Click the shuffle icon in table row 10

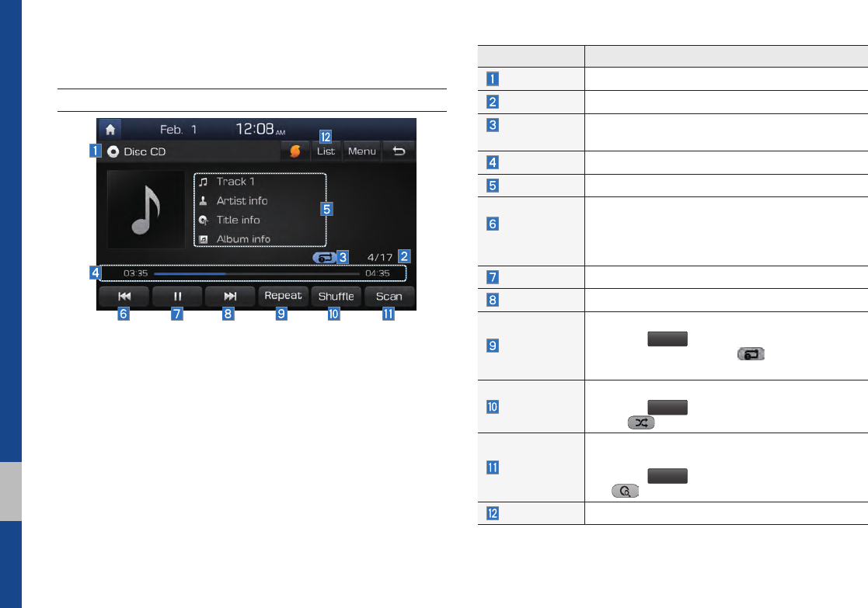click(641, 422)
